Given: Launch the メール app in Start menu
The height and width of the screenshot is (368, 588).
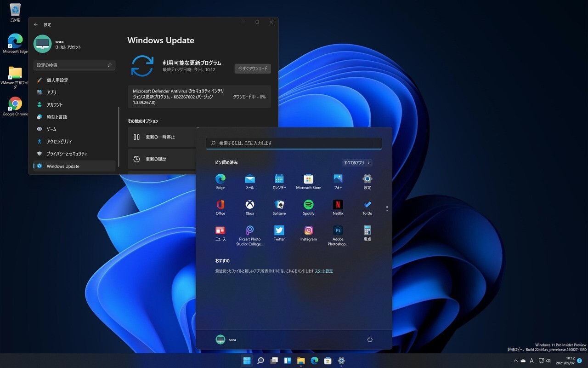Looking at the screenshot, I should tap(250, 181).
